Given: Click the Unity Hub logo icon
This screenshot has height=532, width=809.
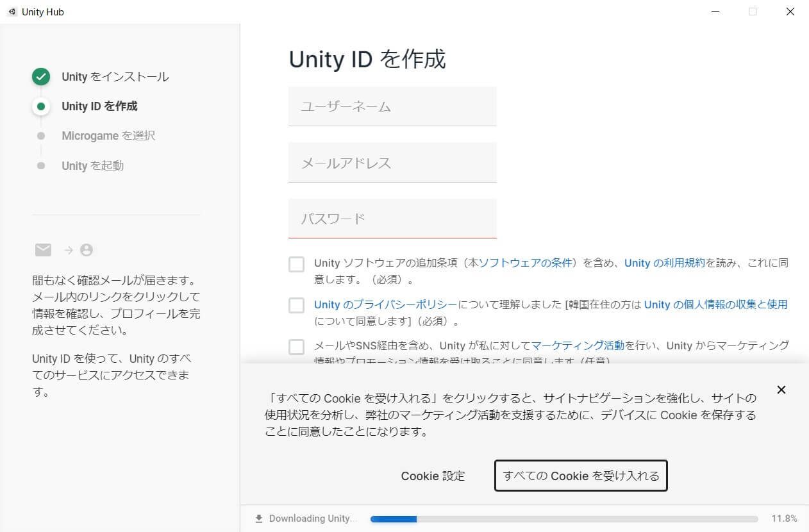Looking at the screenshot, I should click(12, 12).
